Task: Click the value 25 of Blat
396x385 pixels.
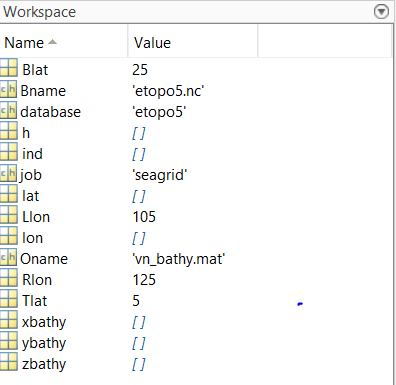Action: pyautogui.click(x=140, y=70)
